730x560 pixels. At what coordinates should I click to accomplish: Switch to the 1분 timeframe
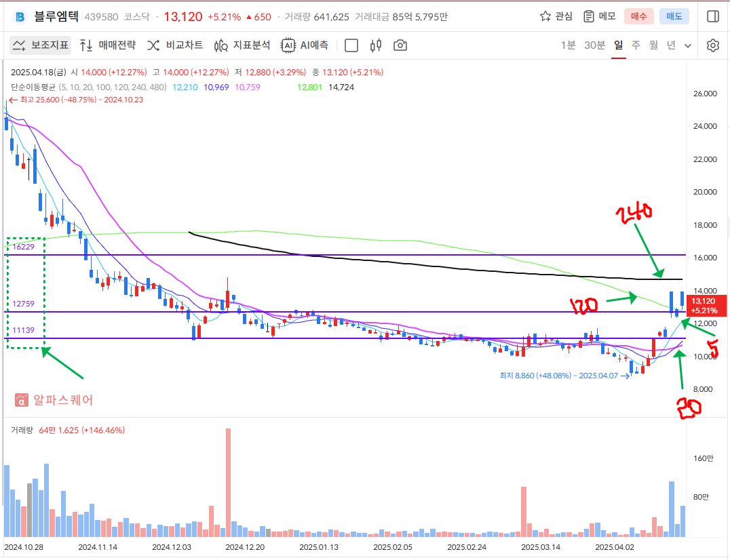[568, 45]
